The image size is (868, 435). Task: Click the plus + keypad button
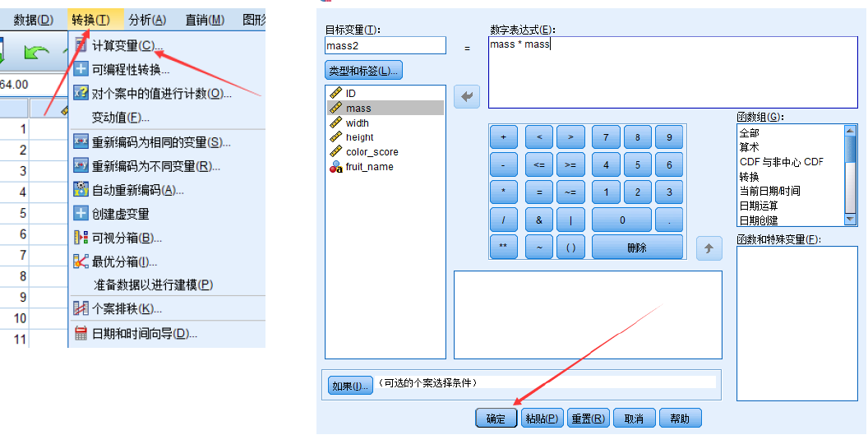[x=504, y=137]
